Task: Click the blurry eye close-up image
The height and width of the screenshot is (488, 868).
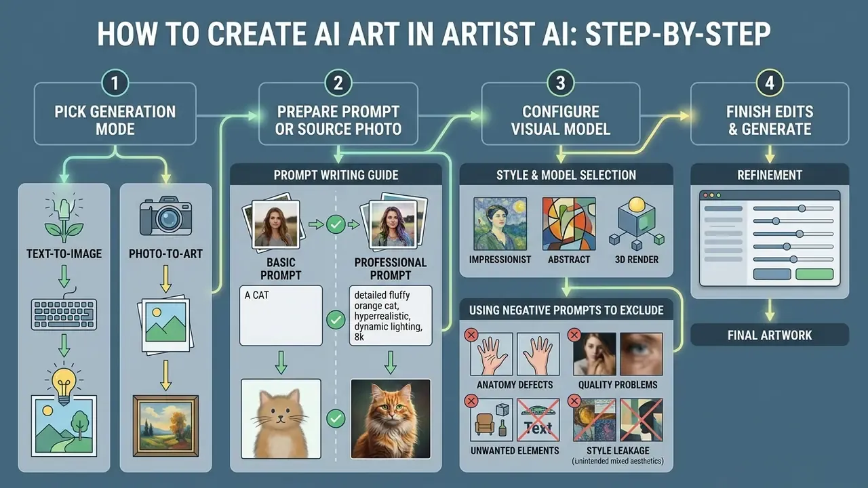Action: [x=642, y=354]
